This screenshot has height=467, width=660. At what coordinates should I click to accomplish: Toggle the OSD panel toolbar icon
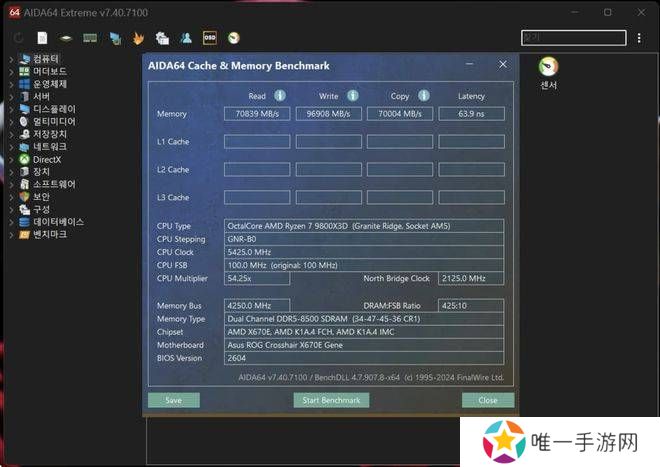tap(210, 38)
